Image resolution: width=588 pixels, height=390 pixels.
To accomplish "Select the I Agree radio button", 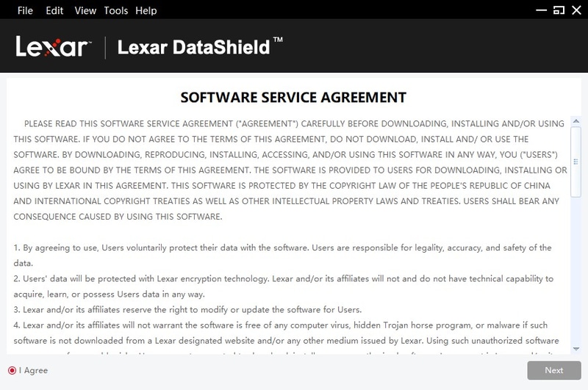I will tap(12, 371).
